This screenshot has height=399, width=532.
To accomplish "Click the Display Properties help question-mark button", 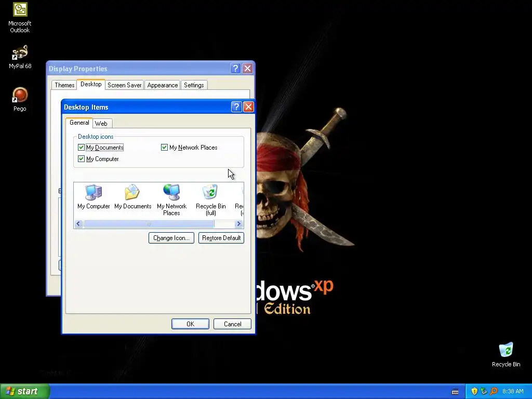I will (235, 68).
